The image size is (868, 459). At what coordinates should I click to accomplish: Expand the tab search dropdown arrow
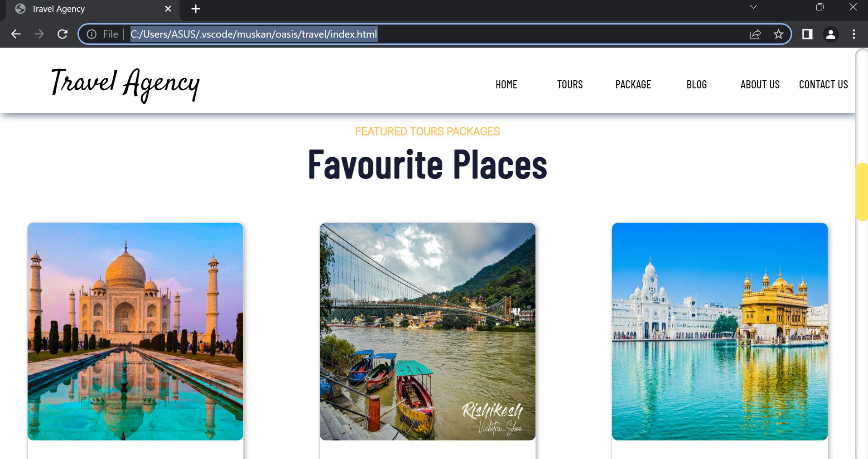753,7
